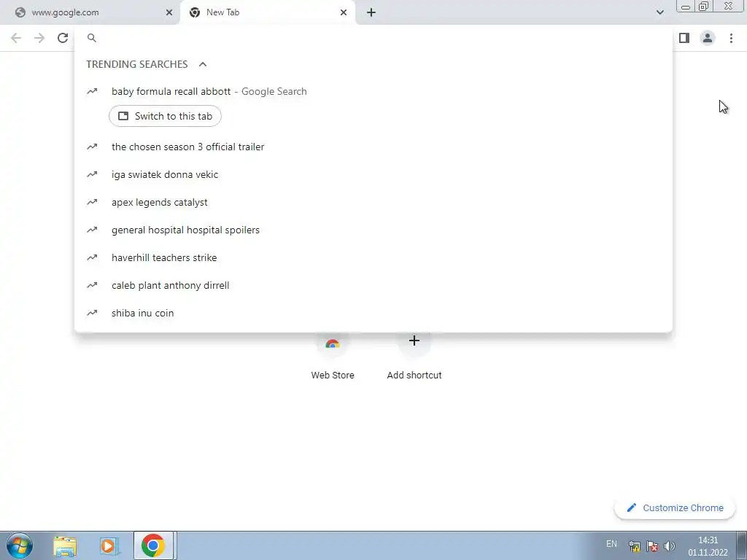Open a new tab with plus icon

pos(371,12)
